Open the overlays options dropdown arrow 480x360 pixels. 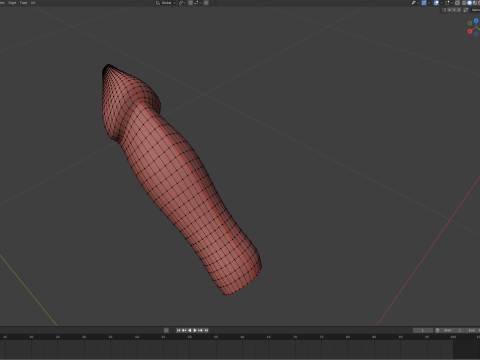pyautogui.click(x=442, y=3)
